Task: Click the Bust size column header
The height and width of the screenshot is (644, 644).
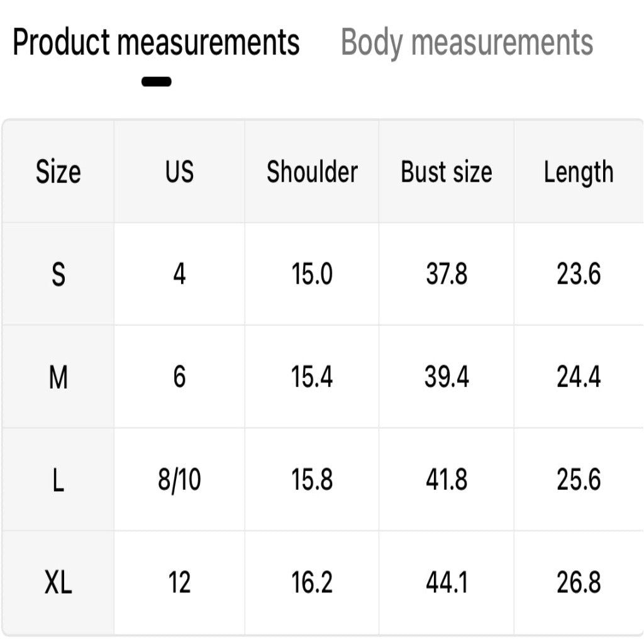Action: coord(447,172)
